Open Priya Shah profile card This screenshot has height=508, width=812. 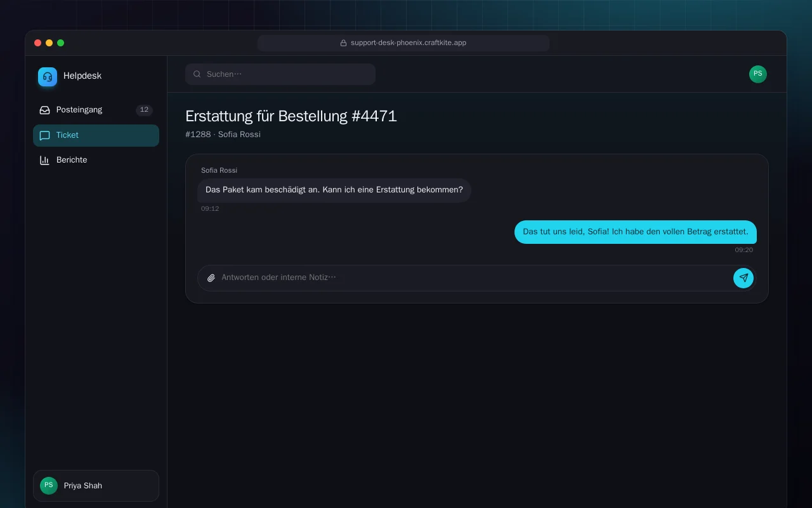coord(96,486)
